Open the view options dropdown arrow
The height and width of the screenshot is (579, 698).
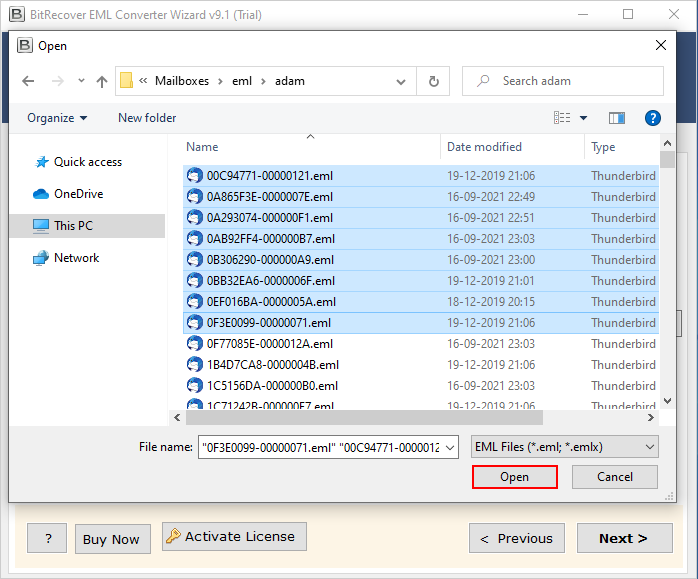[x=583, y=118]
